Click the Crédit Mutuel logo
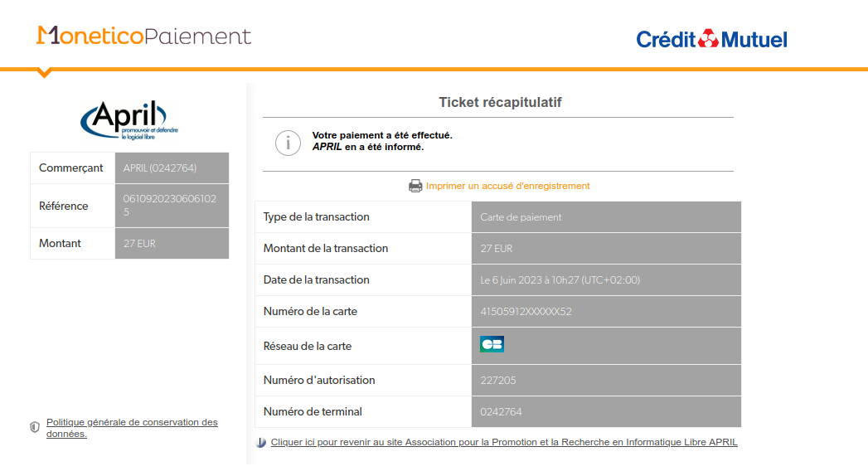 [711, 39]
